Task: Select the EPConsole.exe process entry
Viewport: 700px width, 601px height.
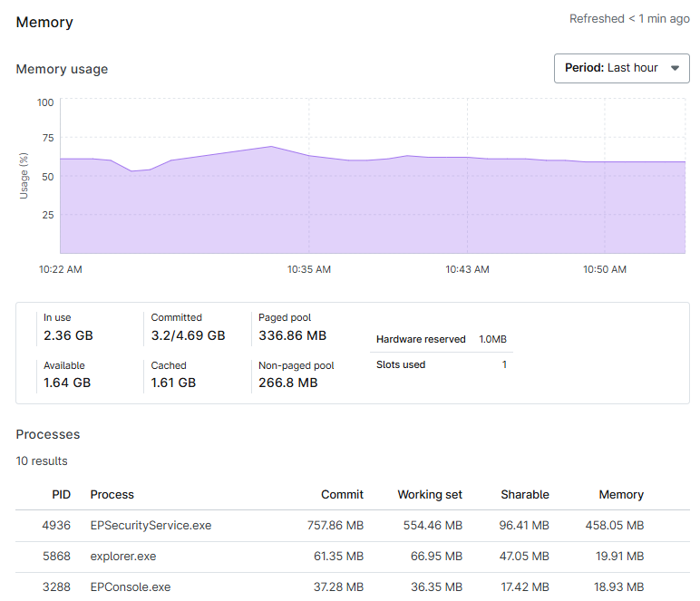Action: click(130, 586)
